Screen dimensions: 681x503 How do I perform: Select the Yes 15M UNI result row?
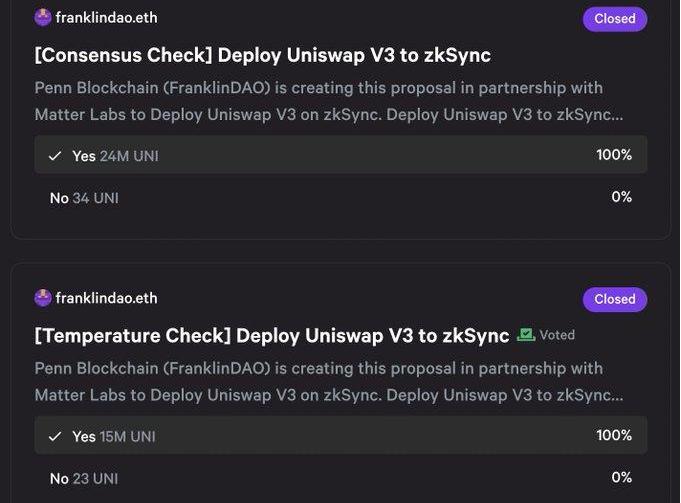point(340,436)
